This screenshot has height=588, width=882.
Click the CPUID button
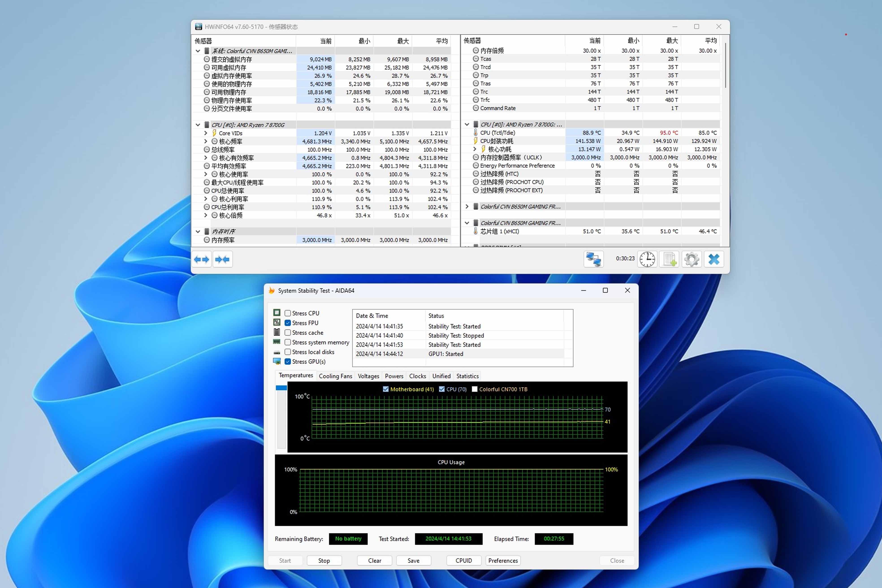click(x=463, y=561)
